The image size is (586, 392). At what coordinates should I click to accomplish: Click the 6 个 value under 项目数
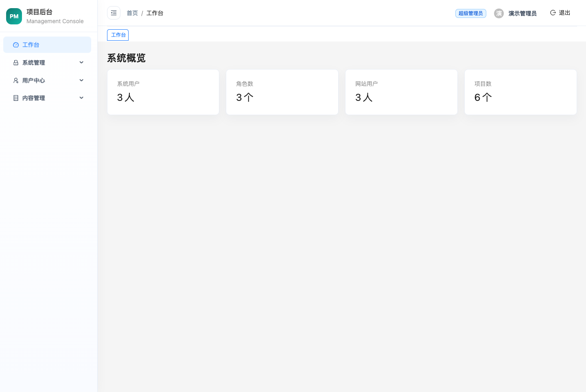pos(483,98)
